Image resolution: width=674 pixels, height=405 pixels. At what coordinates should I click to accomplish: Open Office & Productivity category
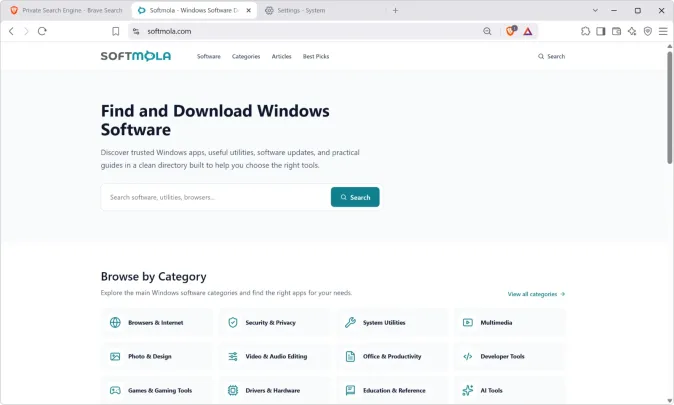tap(392, 356)
